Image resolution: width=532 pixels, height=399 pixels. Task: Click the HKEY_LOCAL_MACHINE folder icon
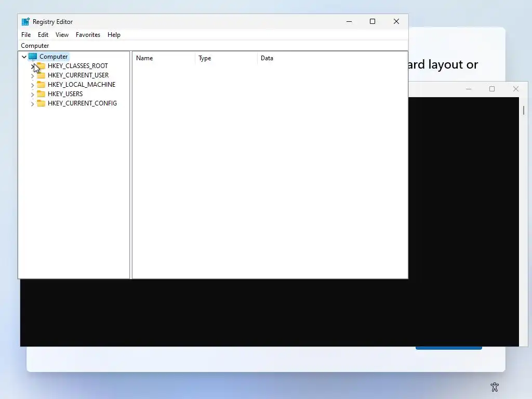[x=41, y=84]
